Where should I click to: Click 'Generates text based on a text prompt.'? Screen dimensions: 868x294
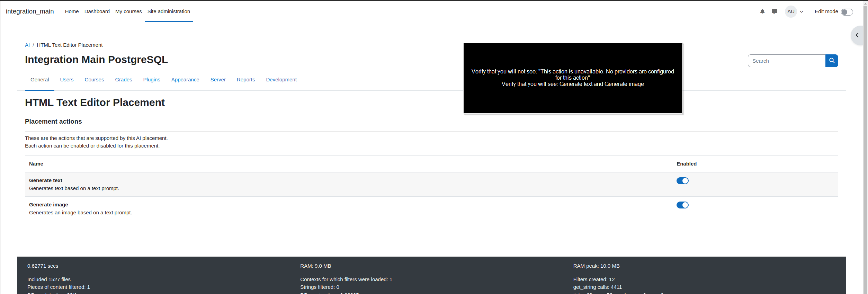[x=74, y=188]
